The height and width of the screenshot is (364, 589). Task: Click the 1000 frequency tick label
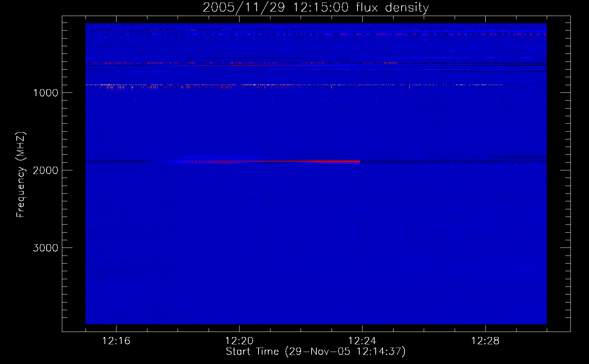[46, 93]
